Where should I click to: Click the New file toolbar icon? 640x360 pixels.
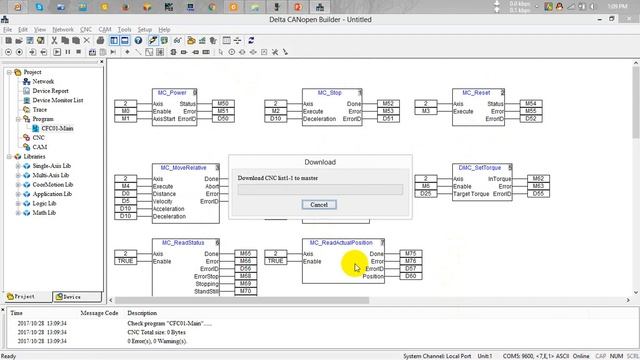[8, 40]
